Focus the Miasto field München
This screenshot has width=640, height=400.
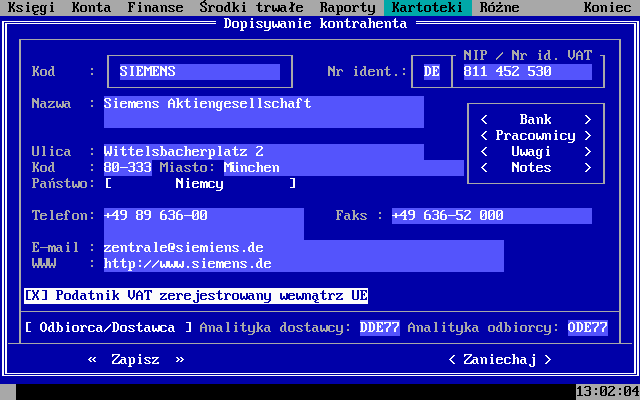pos(344,167)
